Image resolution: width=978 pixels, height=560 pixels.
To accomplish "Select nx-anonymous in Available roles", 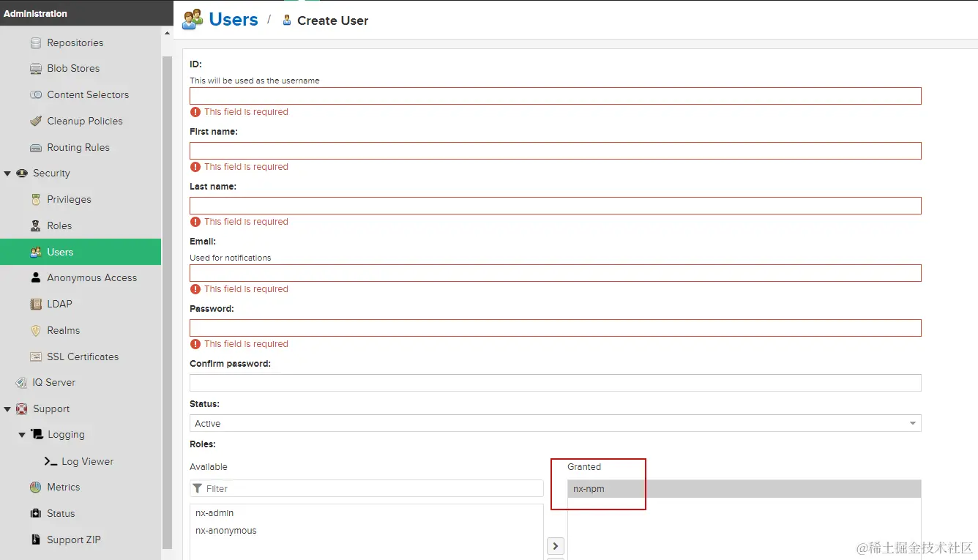I will click(366, 531).
